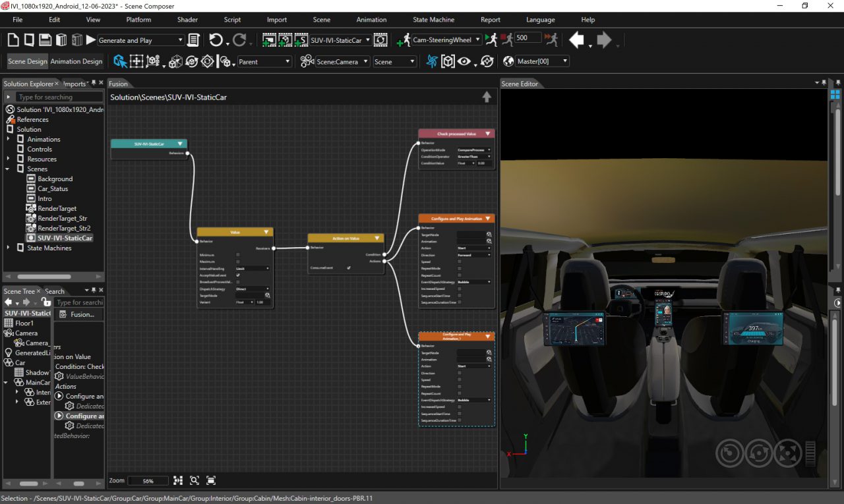The width and height of the screenshot is (844, 504).
Task: Click the globe icon beside Master[00]
Action: coord(508,61)
